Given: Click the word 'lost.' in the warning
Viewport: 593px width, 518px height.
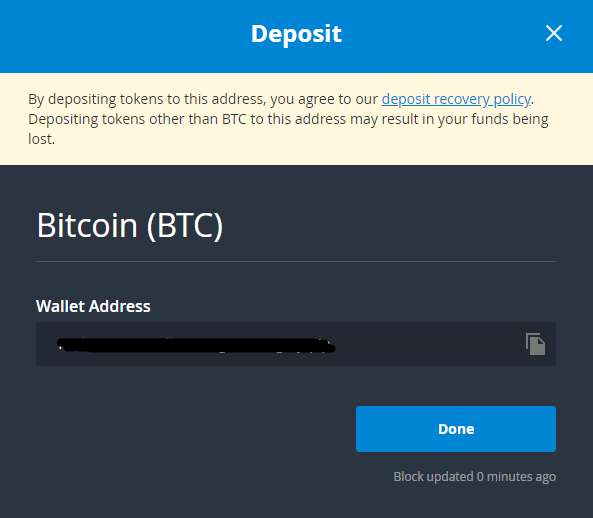Looking at the screenshot, I should point(42,139).
